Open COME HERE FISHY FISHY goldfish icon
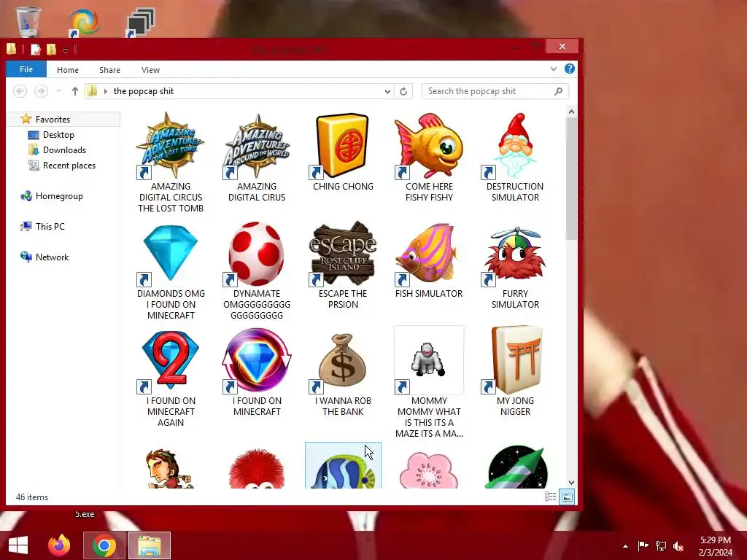The image size is (747, 560). click(x=429, y=146)
